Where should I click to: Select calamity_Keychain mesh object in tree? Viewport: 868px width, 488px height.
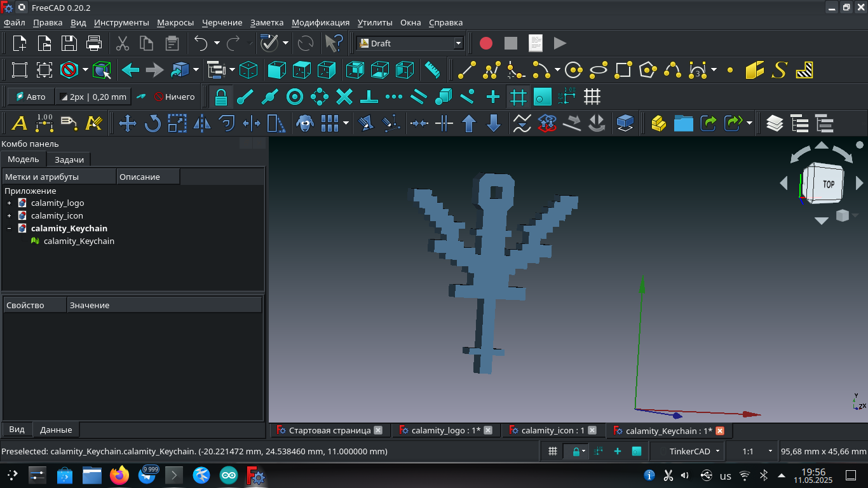click(79, 241)
